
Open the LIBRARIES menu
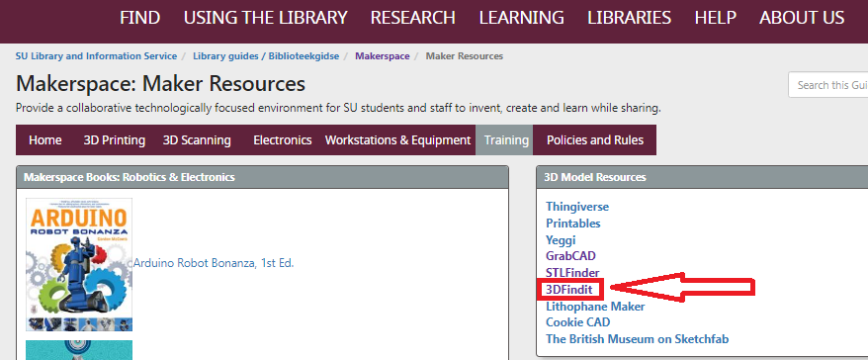point(630,18)
